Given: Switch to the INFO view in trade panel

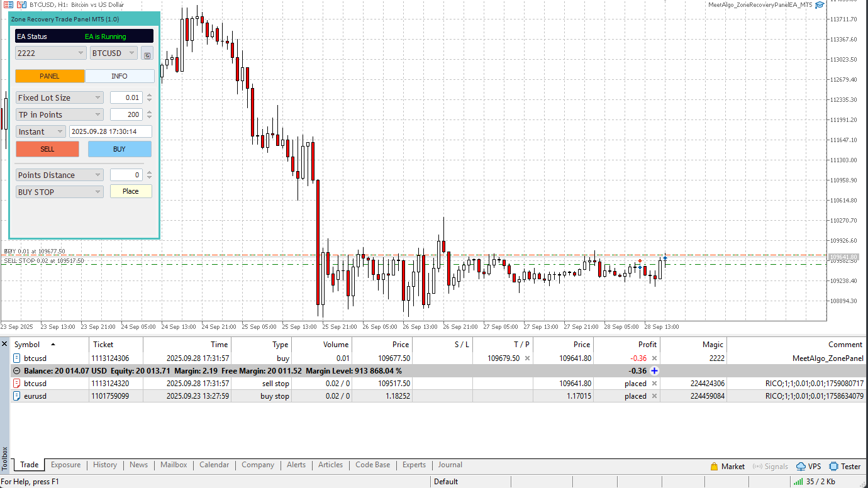Looking at the screenshot, I should [x=120, y=76].
